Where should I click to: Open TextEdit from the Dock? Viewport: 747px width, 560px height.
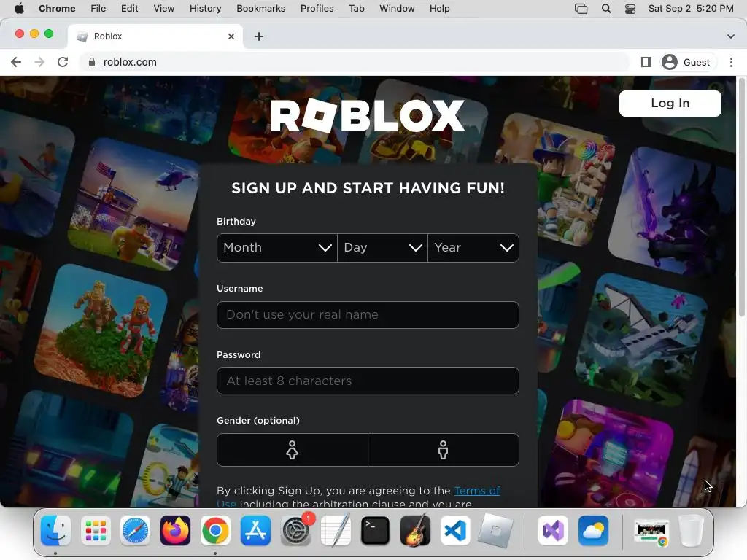click(x=336, y=531)
